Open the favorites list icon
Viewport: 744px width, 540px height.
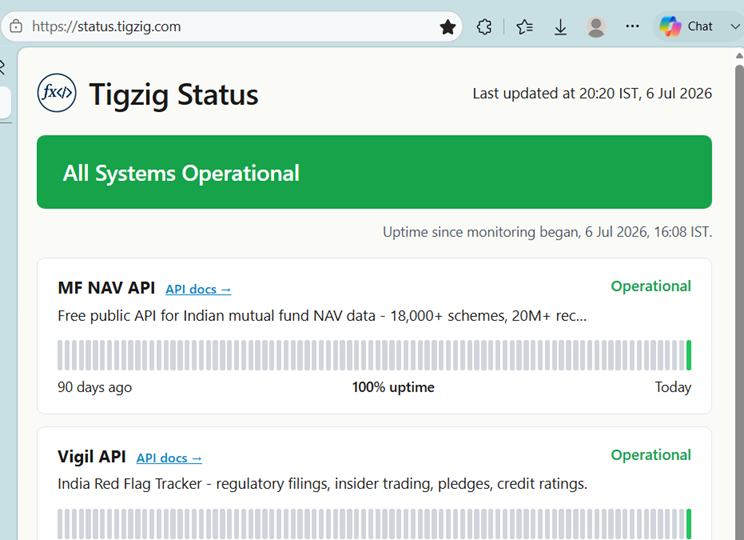524,27
